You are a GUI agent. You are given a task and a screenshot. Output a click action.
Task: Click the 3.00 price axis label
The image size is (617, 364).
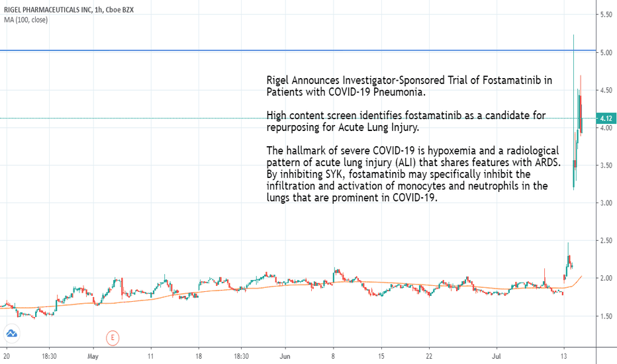[x=606, y=203]
